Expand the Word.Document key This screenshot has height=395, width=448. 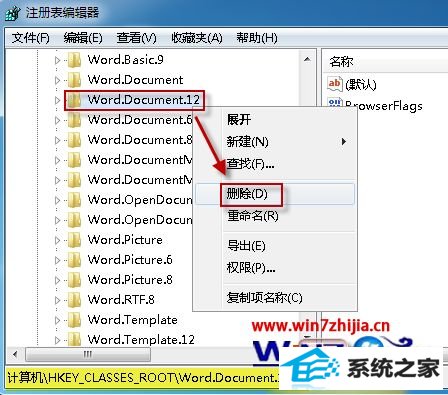[57, 80]
